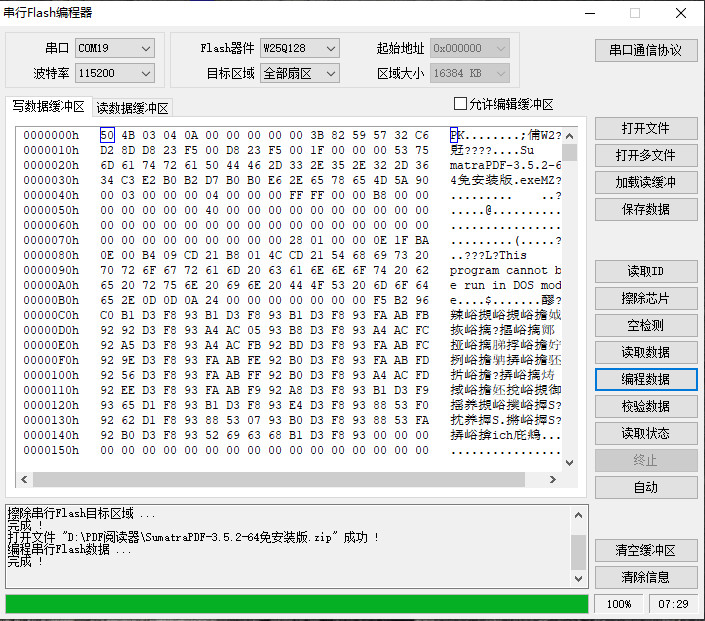Screen dimensions: 705x621
Task: Click the 100% progress indicator
Action: pyautogui.click(x=619, y=604)
